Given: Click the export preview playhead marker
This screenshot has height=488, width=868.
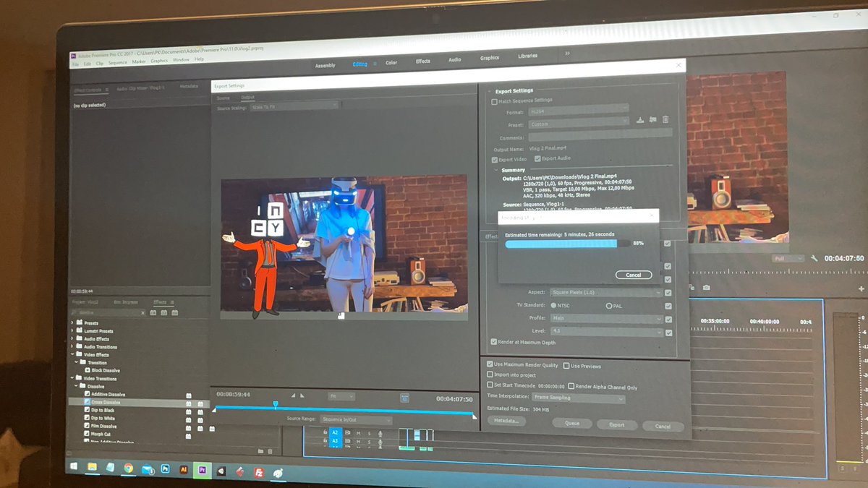Looking at the screenshot, I should pos(276,404).
